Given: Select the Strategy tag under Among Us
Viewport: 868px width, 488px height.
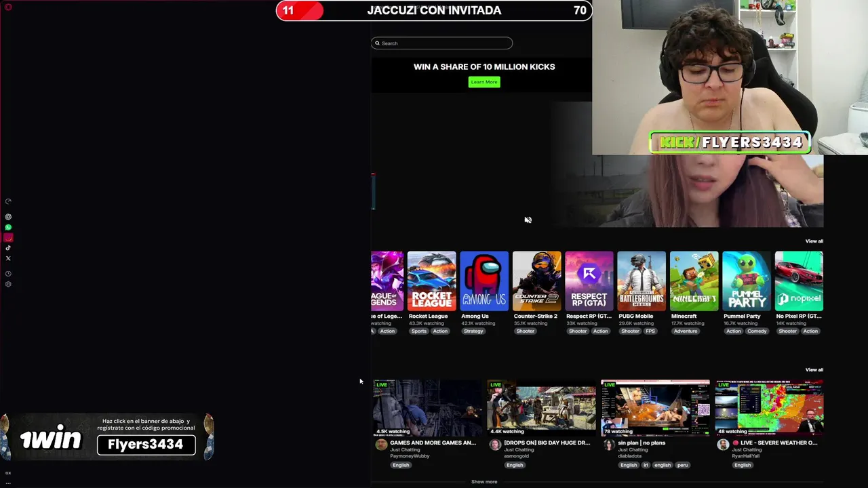Looking at the screenshot, I should [473, 331].
